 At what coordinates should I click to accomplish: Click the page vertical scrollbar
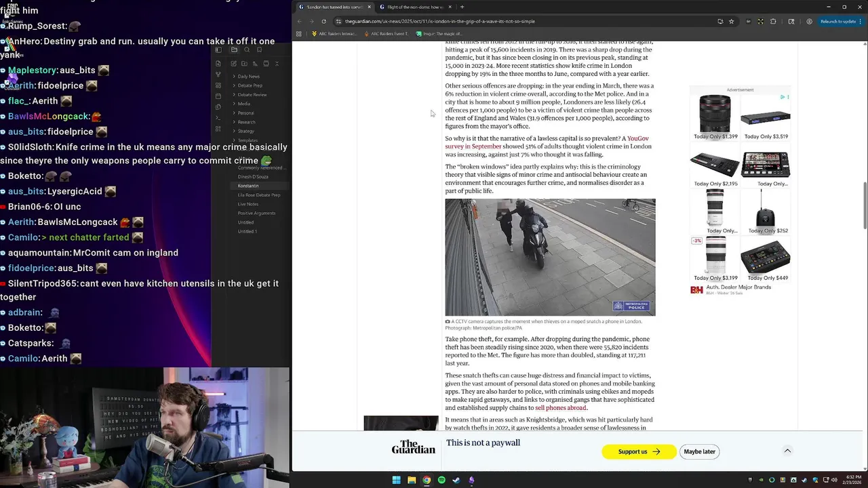(x=865, y=205)
